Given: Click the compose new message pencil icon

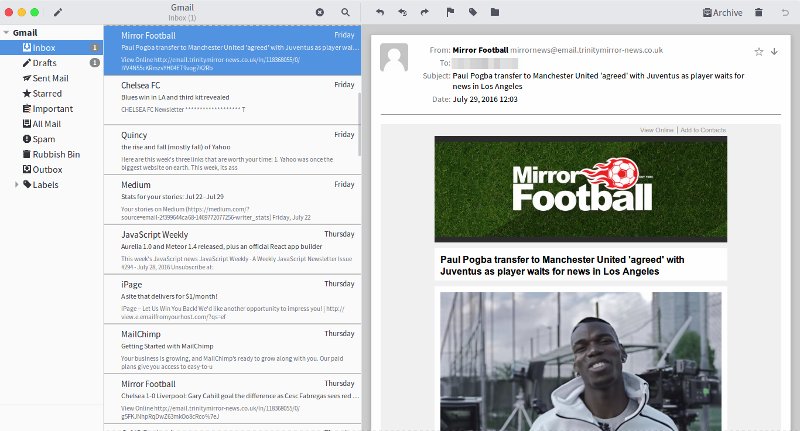Looking at the screenshot, I should click(x=58, y=12).
